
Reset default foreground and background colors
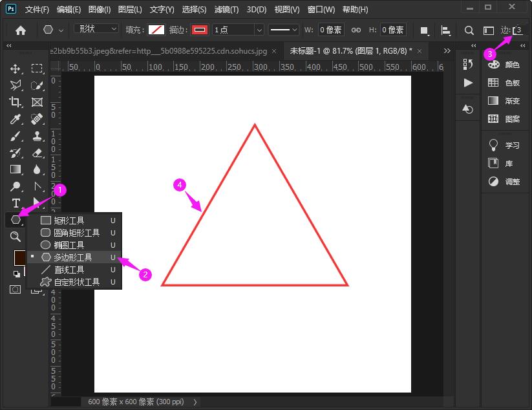(x=16, y=274)
